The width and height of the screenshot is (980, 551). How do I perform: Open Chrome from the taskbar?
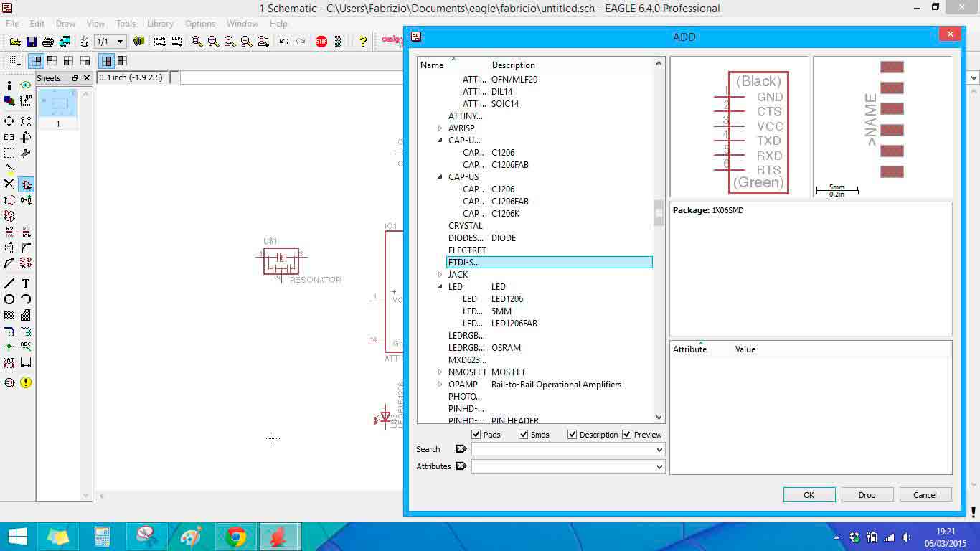(235, 537)
